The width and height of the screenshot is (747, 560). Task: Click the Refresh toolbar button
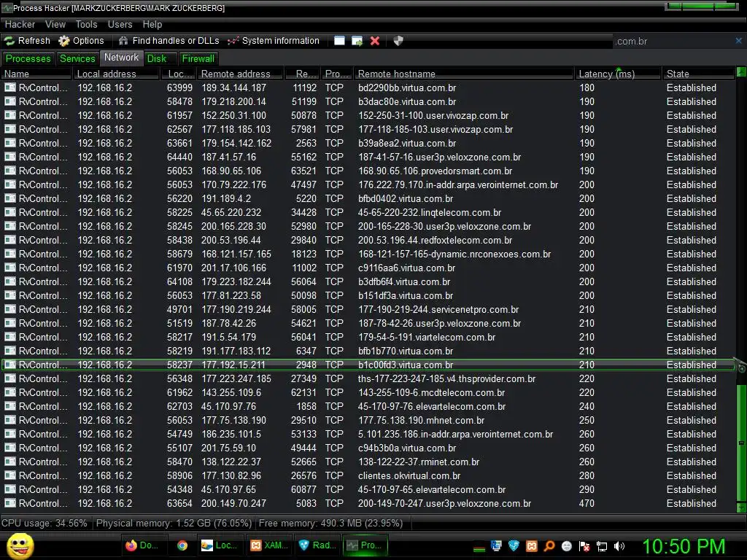(x=28, y=41)
